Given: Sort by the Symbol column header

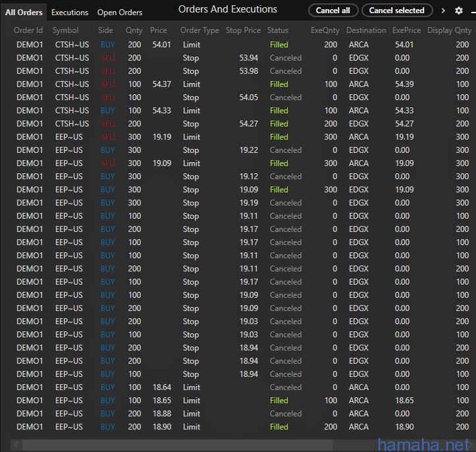Looking at the screenshot, I should tap(66, 30).
